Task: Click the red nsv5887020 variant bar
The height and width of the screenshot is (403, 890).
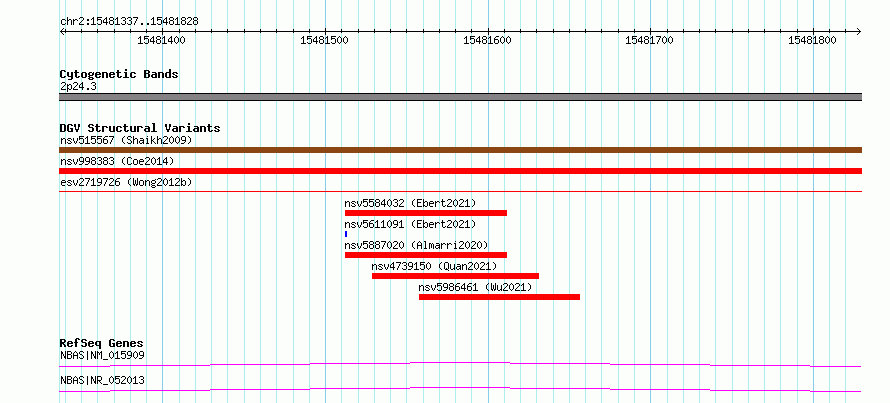Action: 426,255
